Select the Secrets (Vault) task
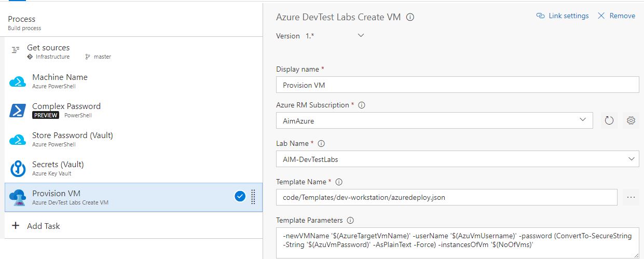Image resolution: width=644 pixels, height=259 pixels. tap(133, 168)
